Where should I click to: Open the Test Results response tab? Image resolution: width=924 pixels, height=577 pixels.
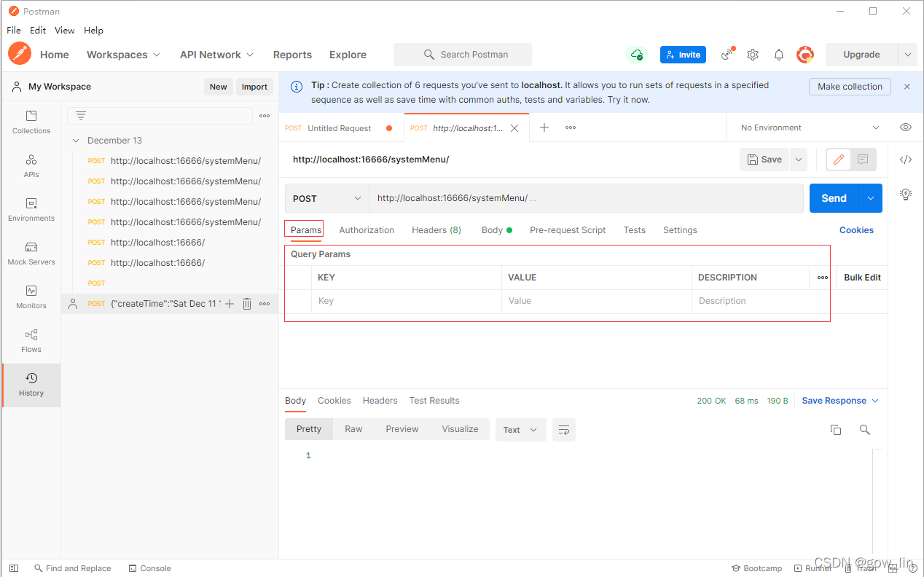tap(434, 401)
